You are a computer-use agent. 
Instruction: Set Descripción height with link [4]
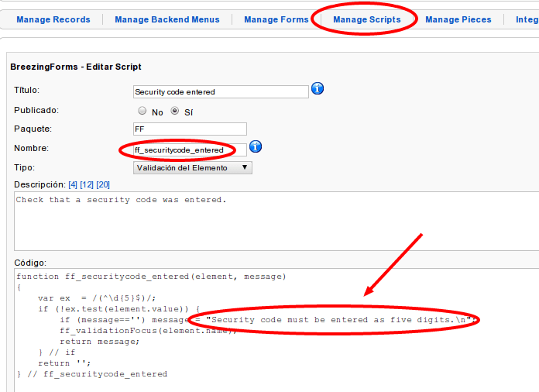[73, 184]
